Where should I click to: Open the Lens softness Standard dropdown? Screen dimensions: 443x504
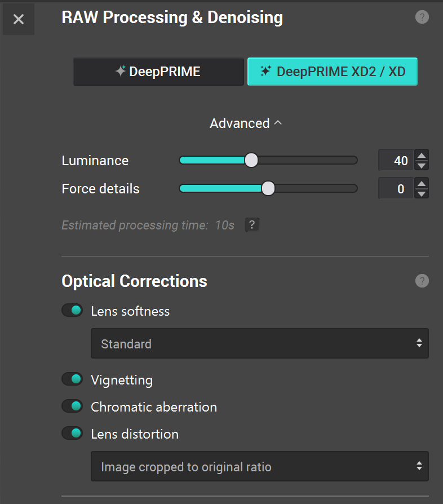click(260, 343)
